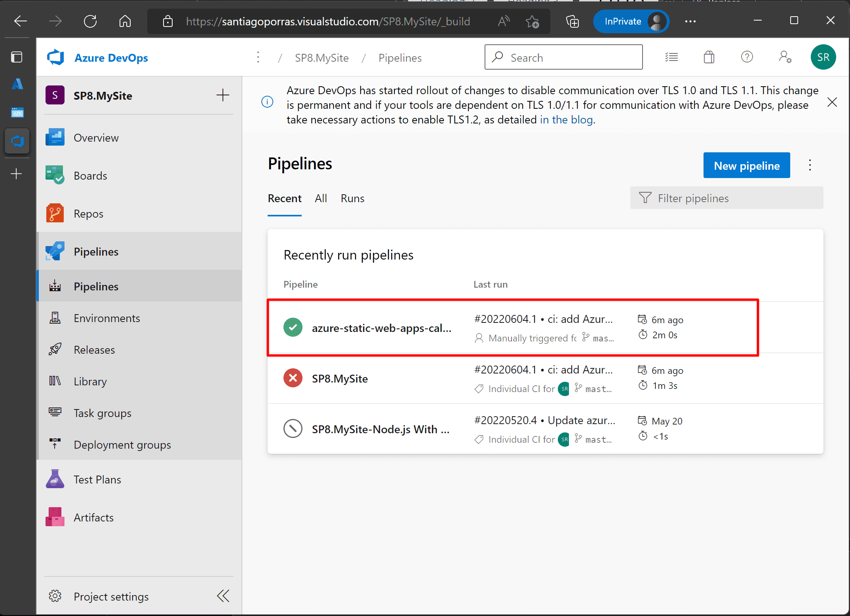Open browser home page icon
850x616 pixels.
point(125,21)
